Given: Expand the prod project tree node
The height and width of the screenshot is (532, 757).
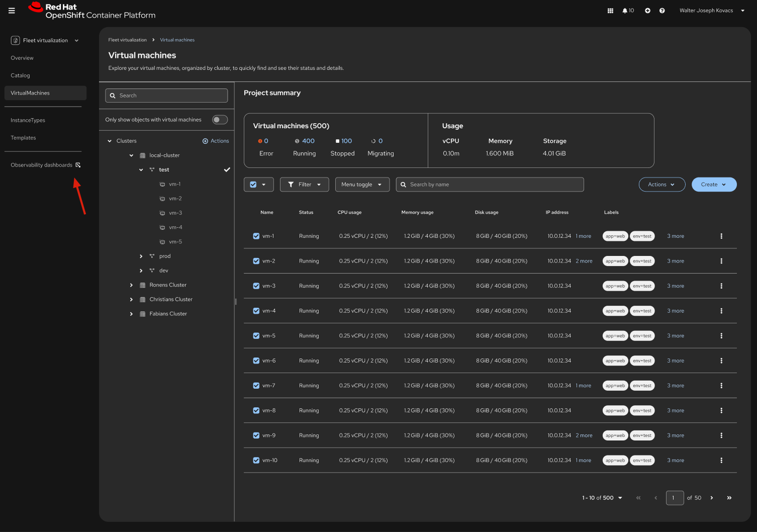Looking at the screenshot, I should [141, 256].
